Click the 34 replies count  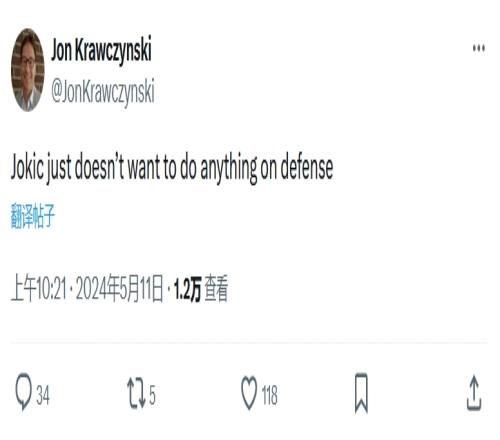coord(43,395)
